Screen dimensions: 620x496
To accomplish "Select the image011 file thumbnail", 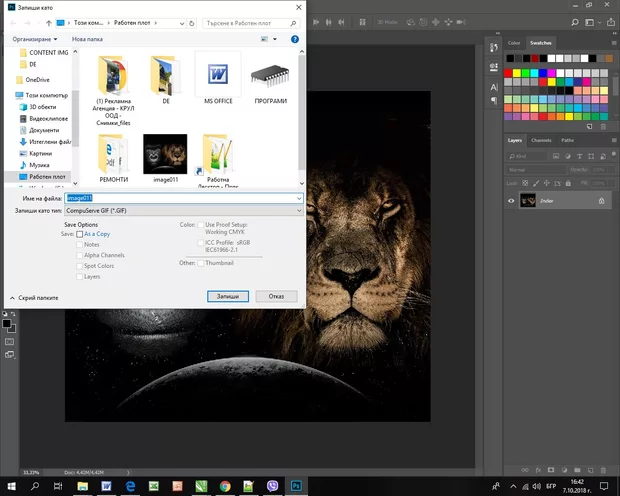I will click(165, 155).
